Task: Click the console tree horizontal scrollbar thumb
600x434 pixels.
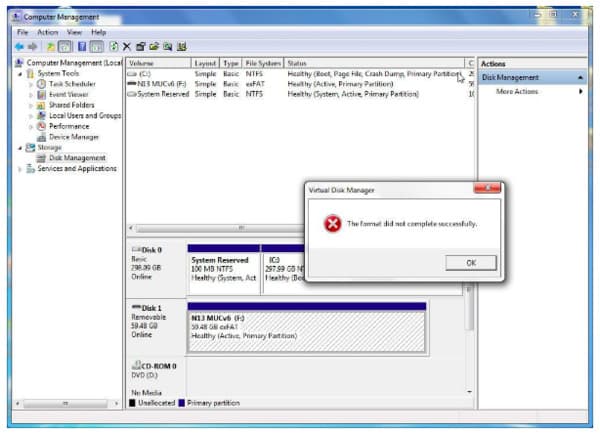Action: click(65, 403)
